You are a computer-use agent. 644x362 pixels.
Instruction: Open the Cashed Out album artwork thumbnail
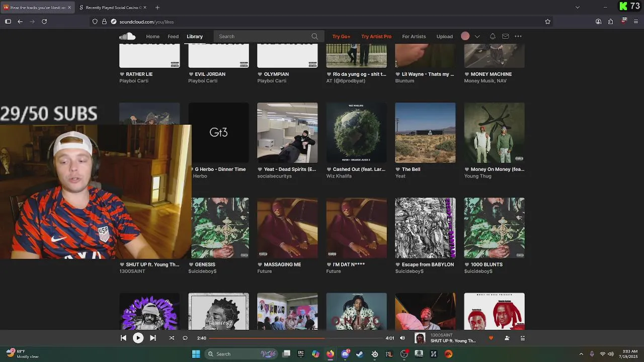[356, 133]
